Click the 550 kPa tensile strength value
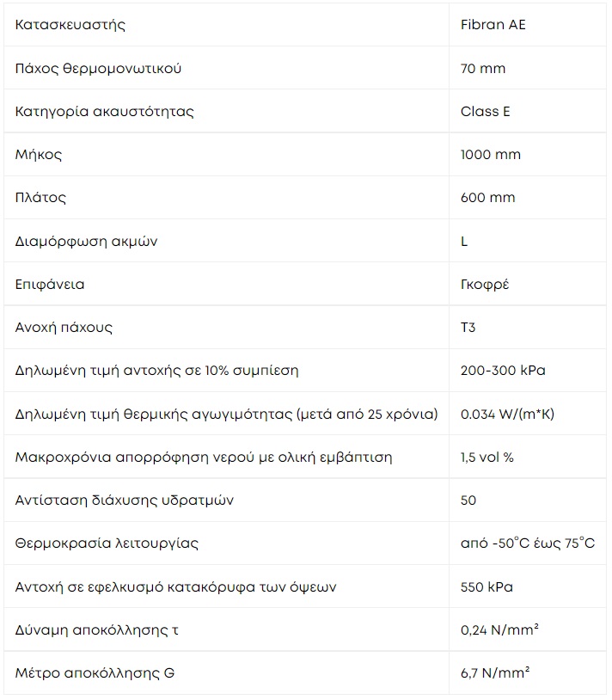Screen dimensions: 612x700 point(487,586)
